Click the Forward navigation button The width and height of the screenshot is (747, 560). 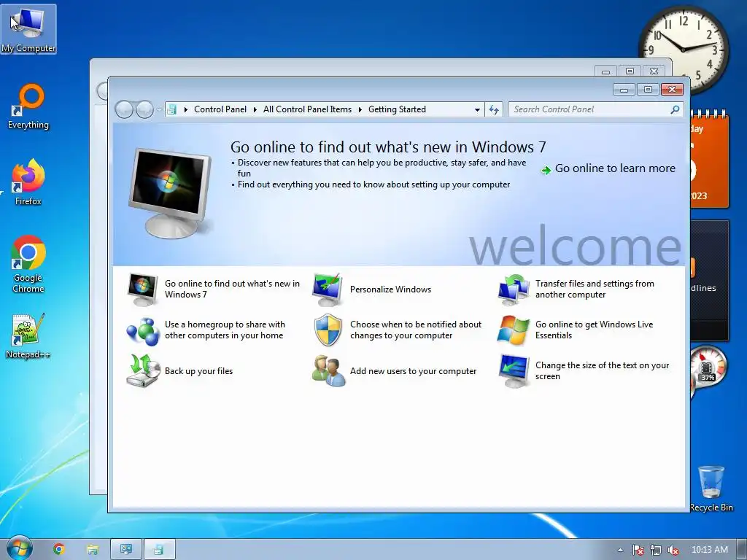point(144,109)
